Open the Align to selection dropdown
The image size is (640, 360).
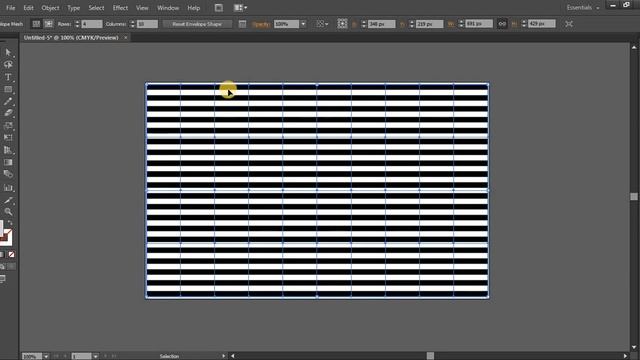click(x=322, y=24)
